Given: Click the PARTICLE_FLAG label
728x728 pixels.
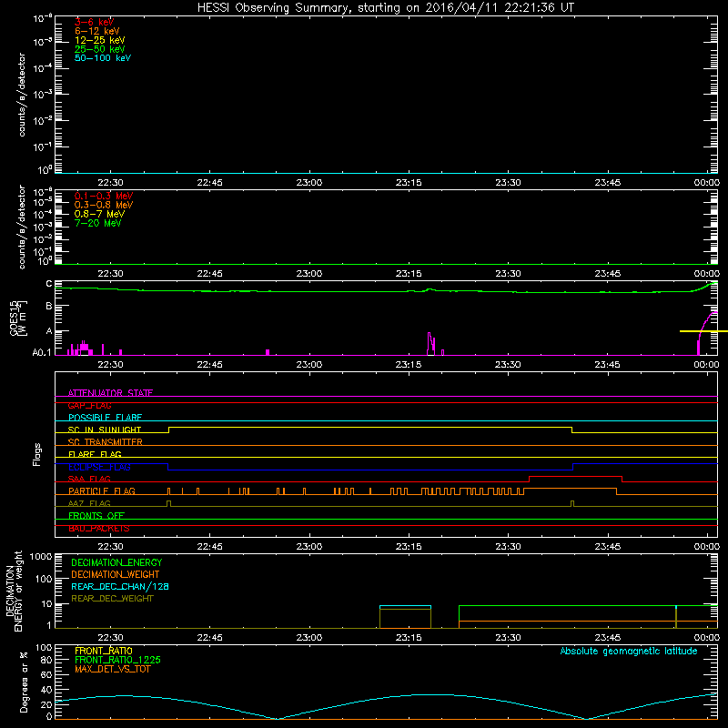Looking at the screenshot, I should point(102,490).
